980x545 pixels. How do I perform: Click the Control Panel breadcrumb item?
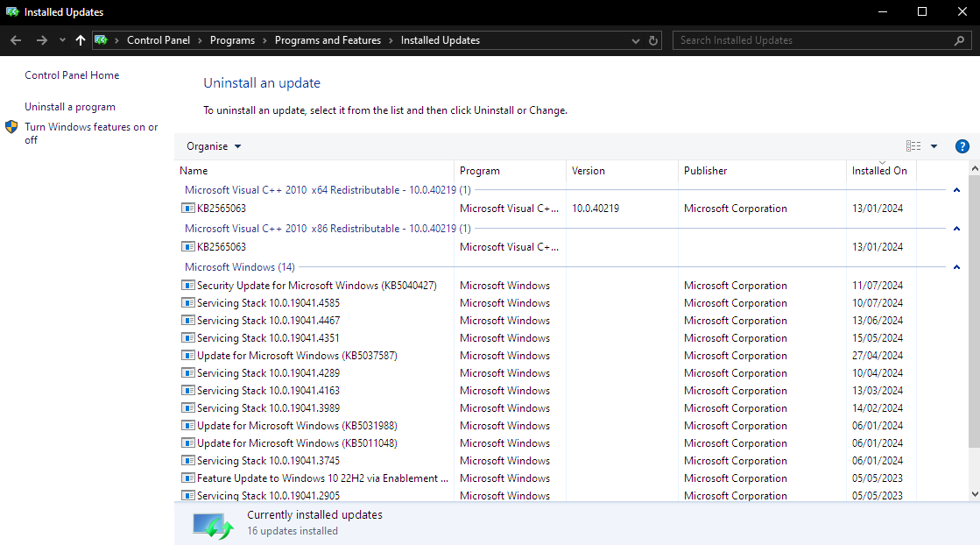pos(159,40)
